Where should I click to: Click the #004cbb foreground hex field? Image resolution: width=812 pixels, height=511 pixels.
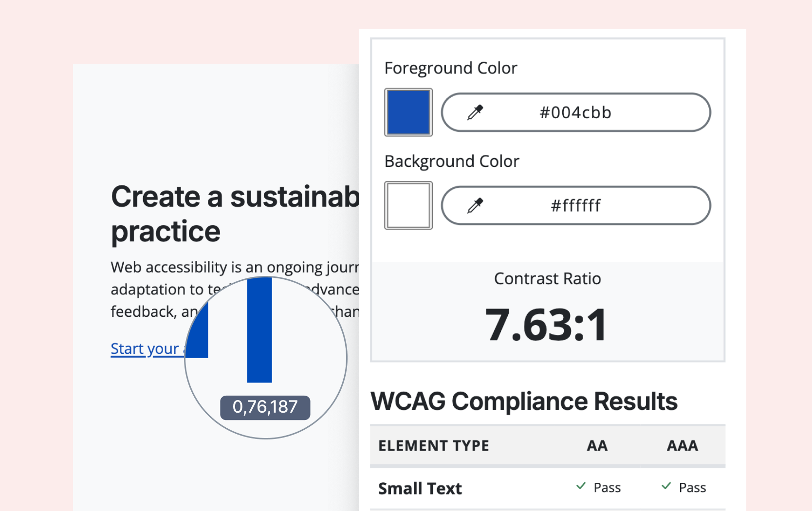(x=575, y=112)
